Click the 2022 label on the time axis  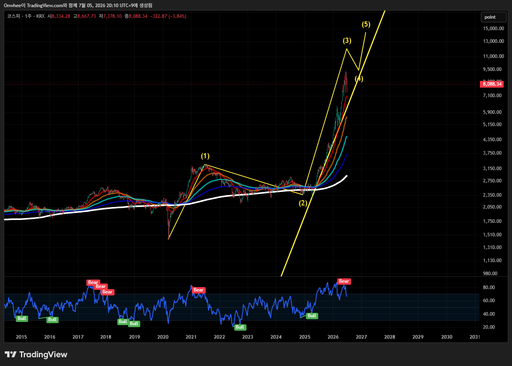[219, 337]
